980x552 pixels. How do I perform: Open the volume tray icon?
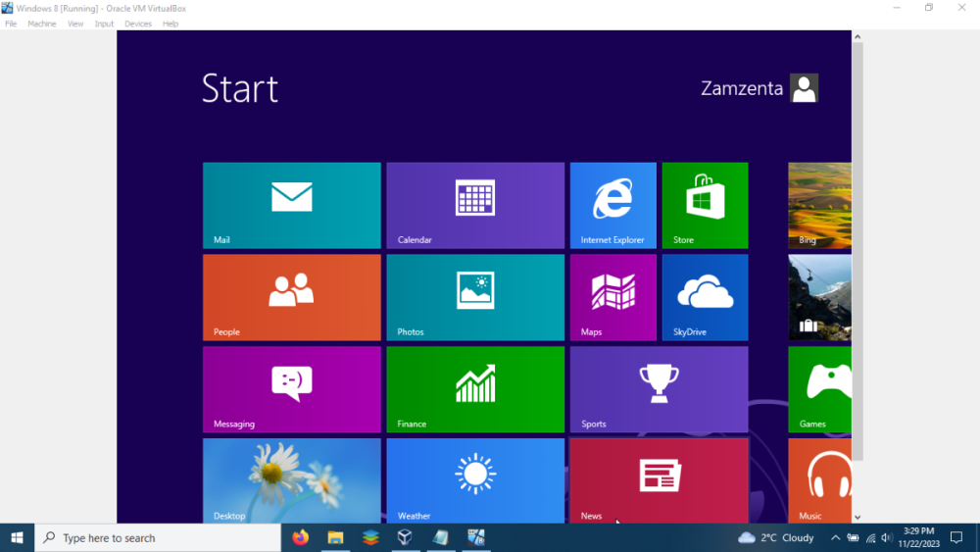(x=886, y=537)
